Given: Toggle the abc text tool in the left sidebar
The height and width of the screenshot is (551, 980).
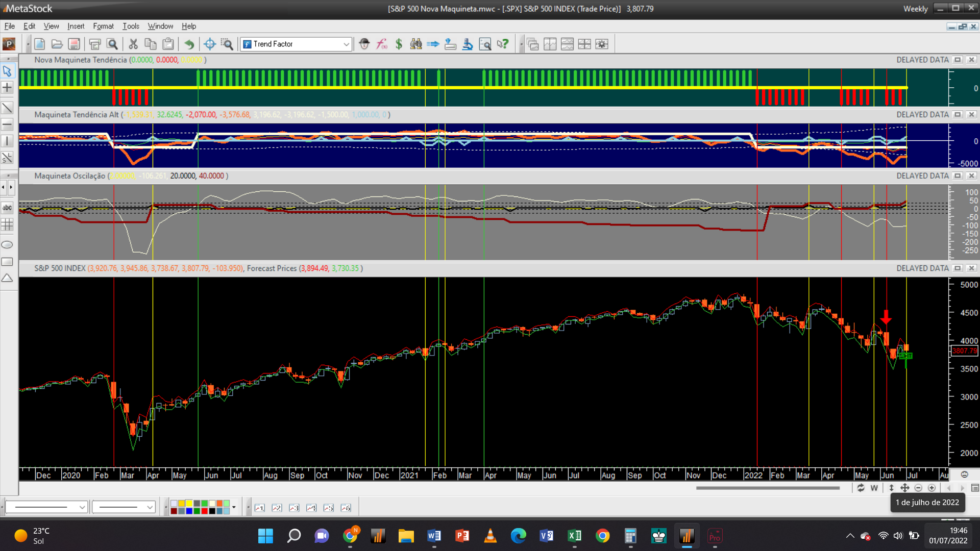Looking at the screenshot, I should tap(7, 208).
